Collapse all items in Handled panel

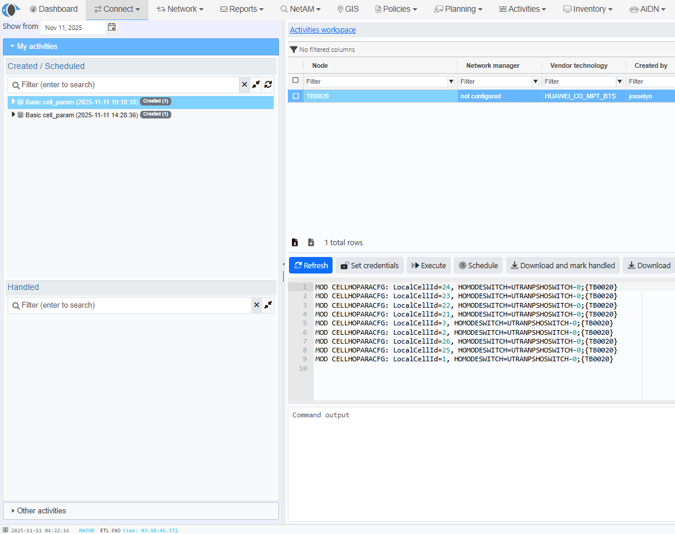268,305
